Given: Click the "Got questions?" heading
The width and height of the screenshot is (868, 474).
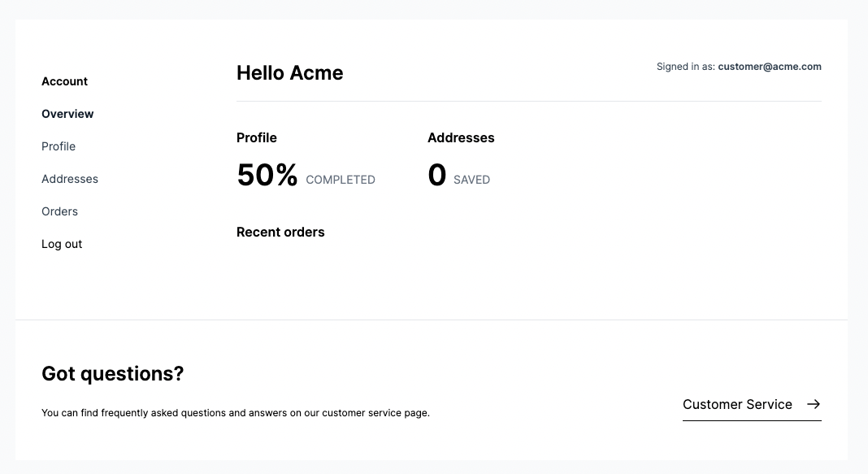Looking at the screenshot, I should pyautogui.click(x=112, y=374).
